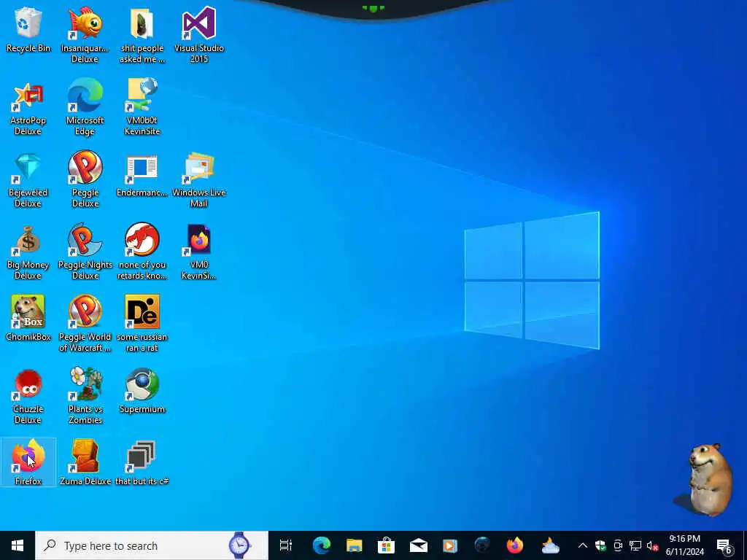Open the notification center with 6 notifications

pyautogui.click(x=724, y=545)
